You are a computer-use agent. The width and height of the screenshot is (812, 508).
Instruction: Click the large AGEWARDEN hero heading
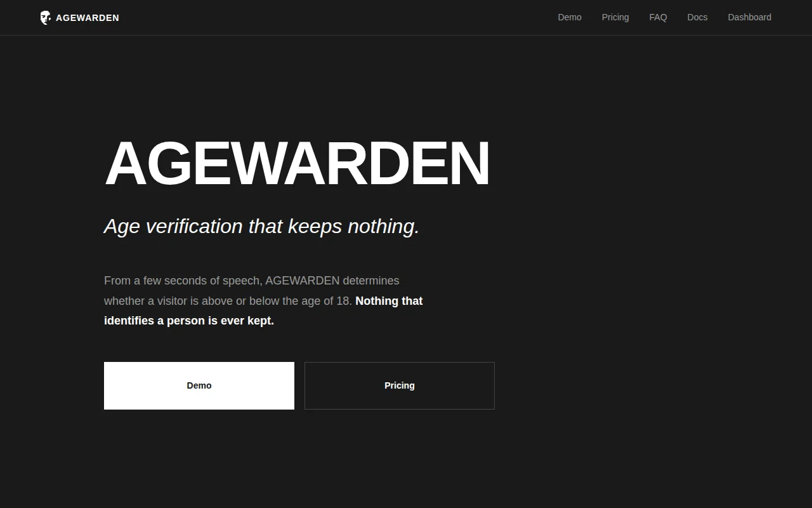point(298,164)
